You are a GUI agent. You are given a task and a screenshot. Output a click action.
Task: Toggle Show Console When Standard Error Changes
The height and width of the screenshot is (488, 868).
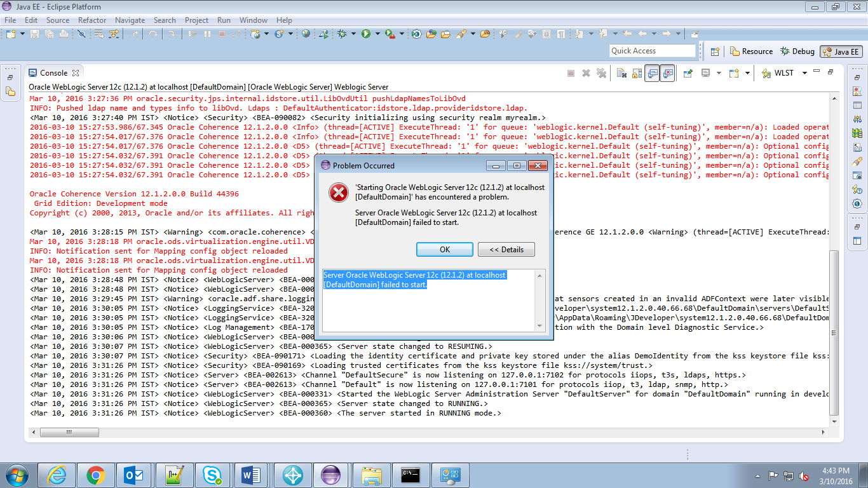coord(667,73)
